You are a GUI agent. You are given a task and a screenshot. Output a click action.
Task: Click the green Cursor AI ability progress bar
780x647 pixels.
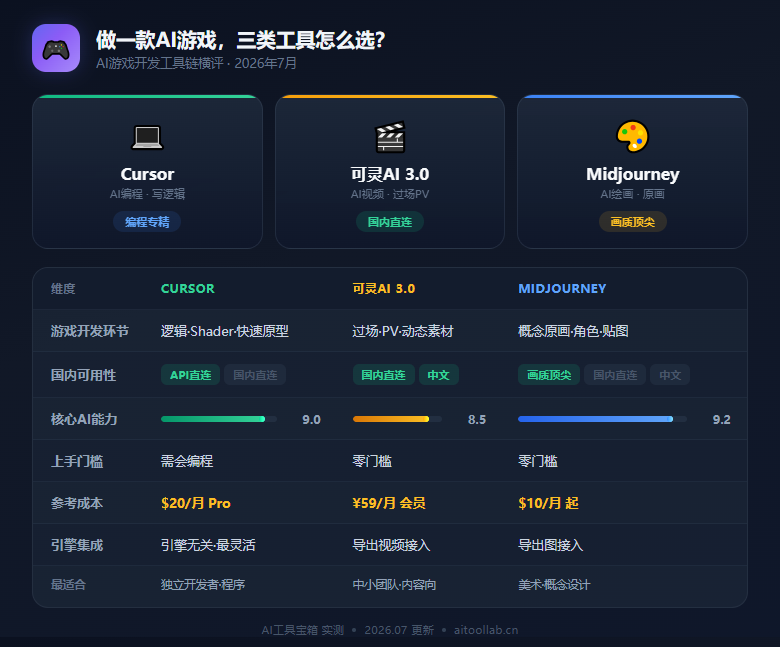219,419
